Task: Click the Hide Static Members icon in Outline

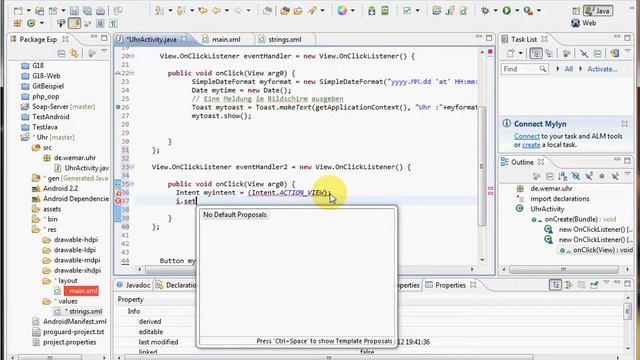Action: (589, 176)
